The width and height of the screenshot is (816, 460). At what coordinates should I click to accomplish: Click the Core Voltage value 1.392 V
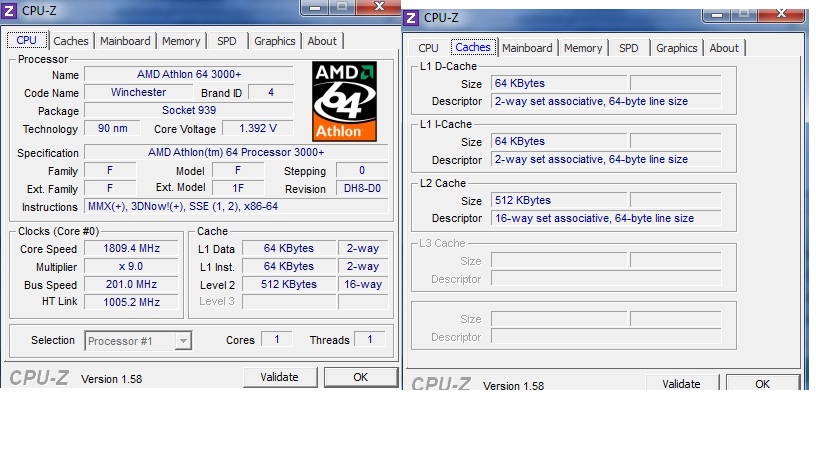pos(258,129)
